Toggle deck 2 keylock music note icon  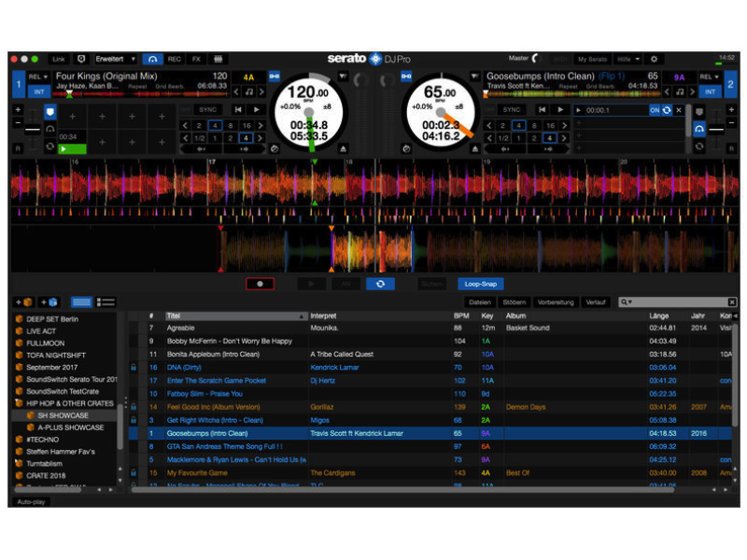(x=680, y=91)
